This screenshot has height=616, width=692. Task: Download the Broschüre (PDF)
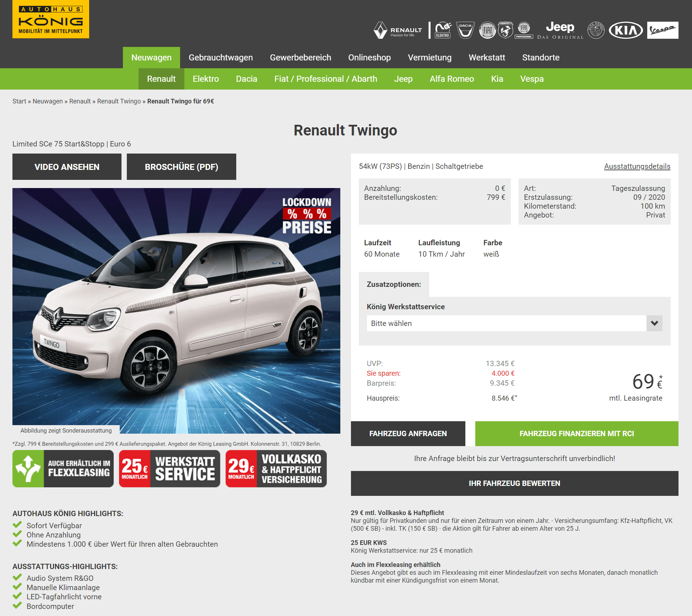point(182,167)
